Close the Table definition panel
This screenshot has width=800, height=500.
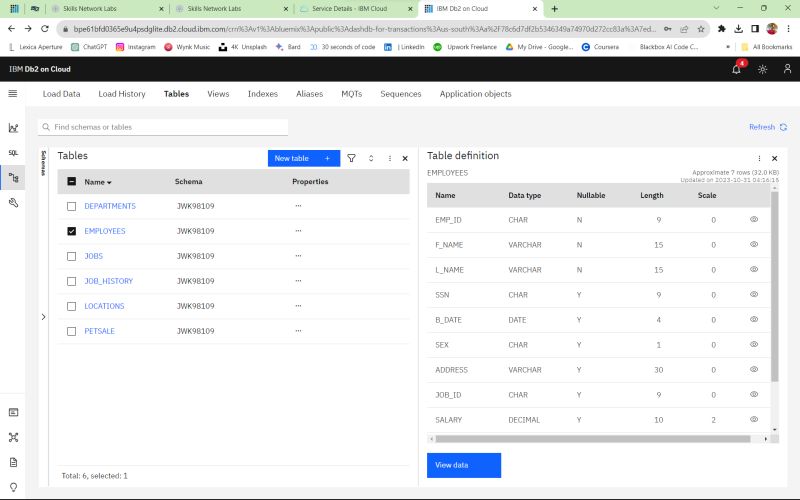pyautogui.click(x=774, y=158)
